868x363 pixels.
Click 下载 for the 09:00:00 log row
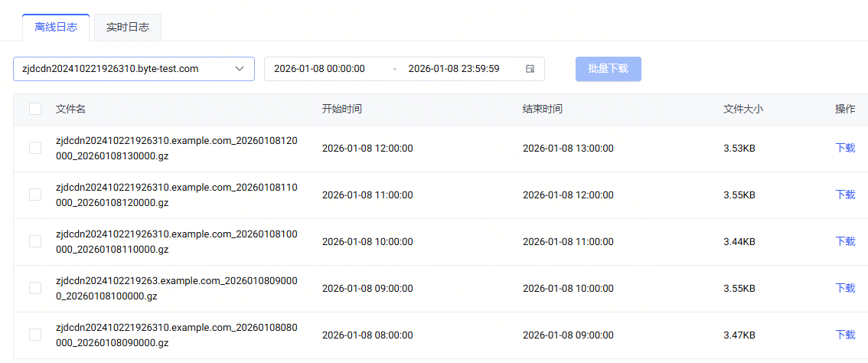(x=844, y=288)
